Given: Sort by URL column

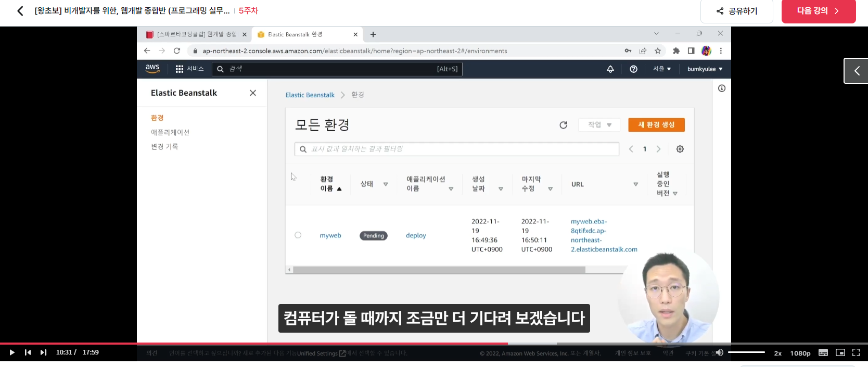Looking at the screenshot, I should click(605, 184).
